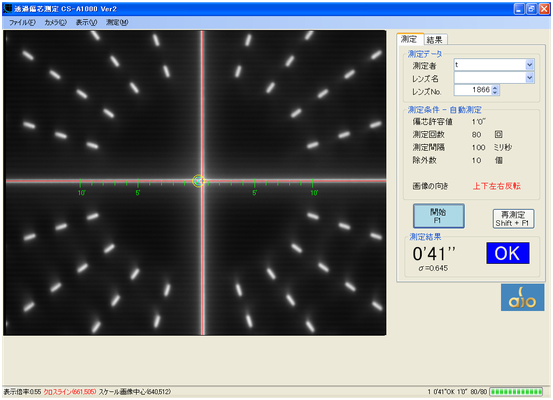Increase the レンズNo. value with up arrow
This screenshot has height=400, width=553.
pos(495,87)
